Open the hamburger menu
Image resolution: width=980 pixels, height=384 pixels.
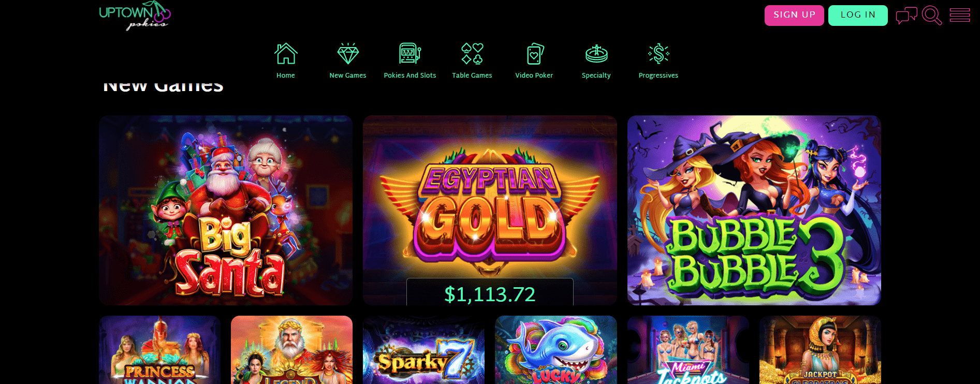click(x=960, y=15)
